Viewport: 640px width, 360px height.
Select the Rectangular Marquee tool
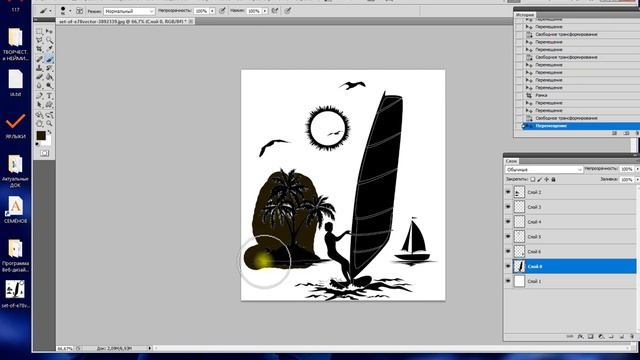40,31
